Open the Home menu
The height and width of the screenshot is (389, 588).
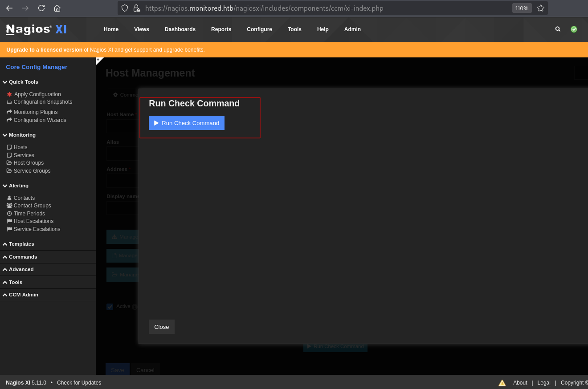coord(111,29)
